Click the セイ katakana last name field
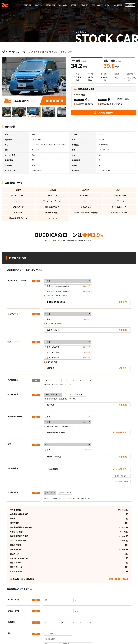Screen dimensions: 138x644 click(58, 611)
